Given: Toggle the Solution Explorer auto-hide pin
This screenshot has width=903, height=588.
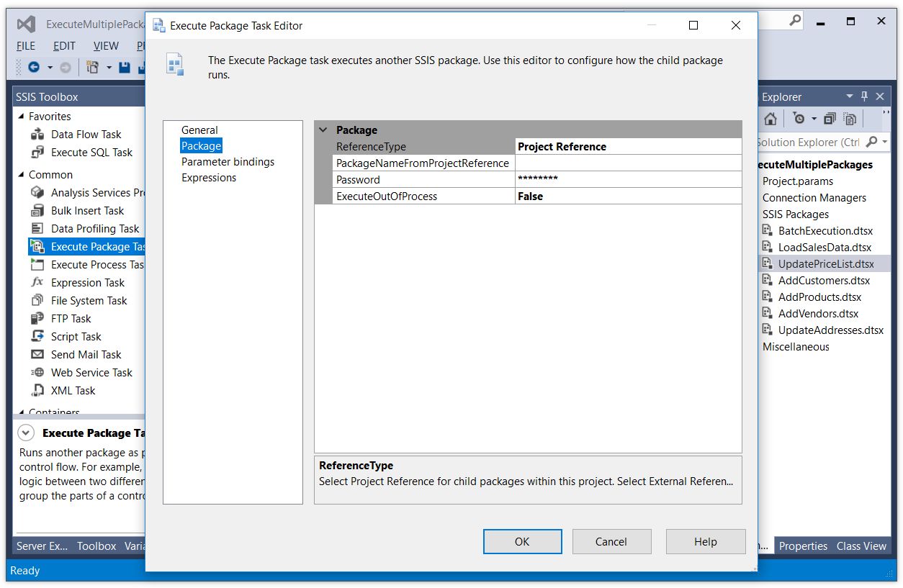Looking at the screenshot, I should (x=865, y=96).
